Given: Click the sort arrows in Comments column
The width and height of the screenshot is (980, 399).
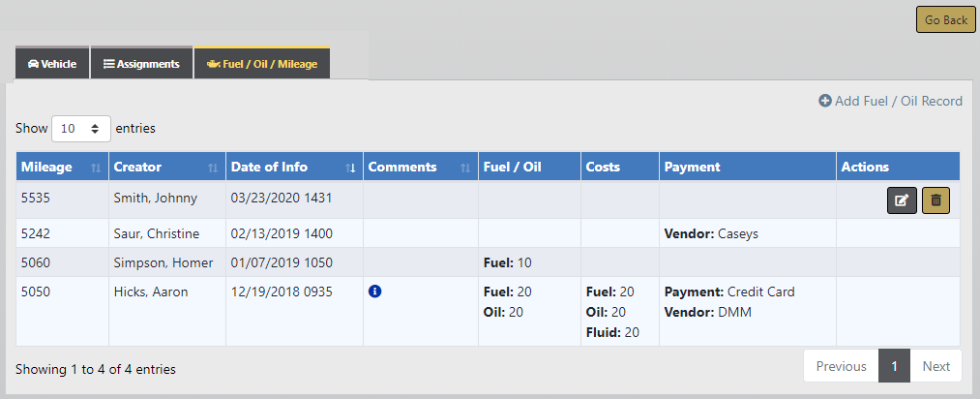Looking at the screenshot, I should 465,168.
